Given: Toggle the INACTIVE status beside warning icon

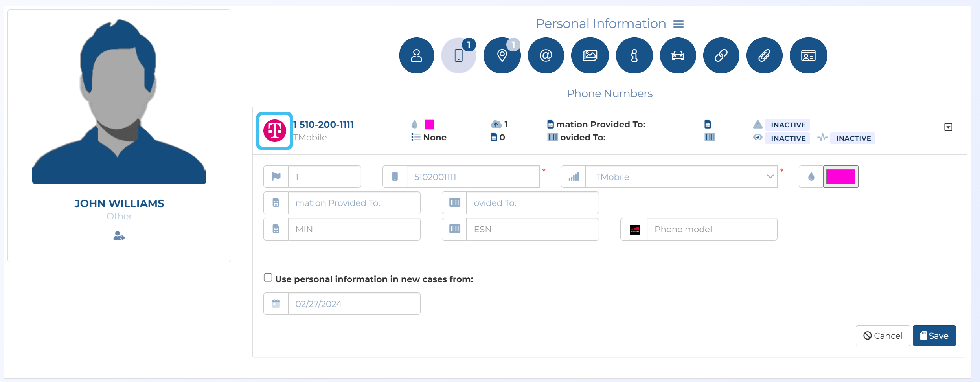Looking at the screenshot, I should coord(788,125).
